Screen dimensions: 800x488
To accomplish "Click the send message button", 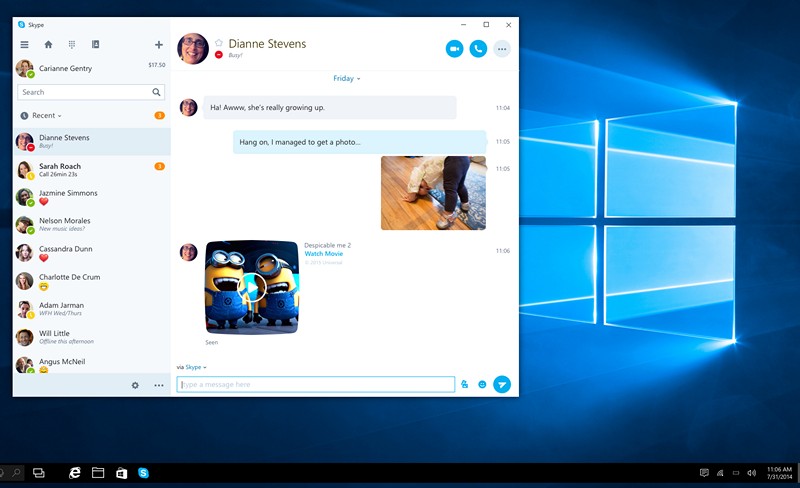I will (502, 384).
